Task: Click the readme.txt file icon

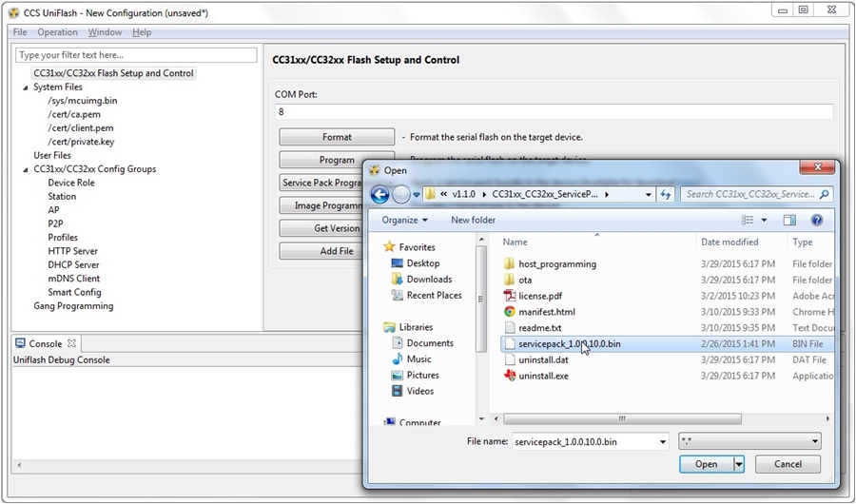Action: tap(510, 328)
